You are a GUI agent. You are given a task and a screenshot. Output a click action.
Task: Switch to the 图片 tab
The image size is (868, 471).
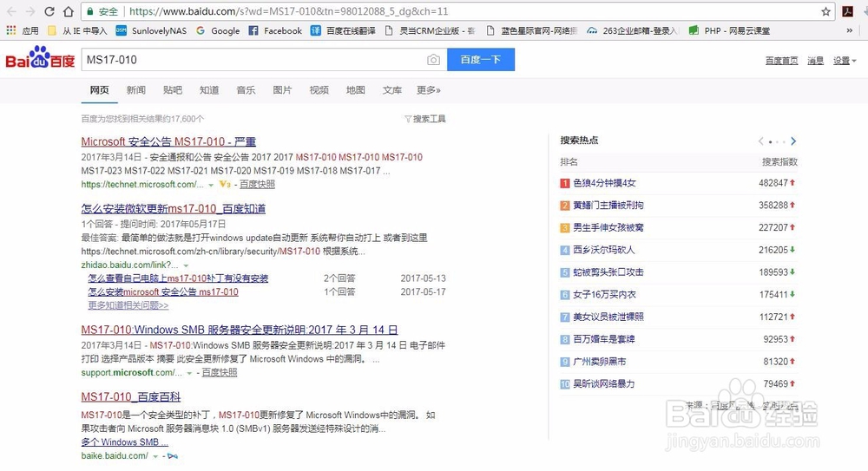(x=282, y=89)
